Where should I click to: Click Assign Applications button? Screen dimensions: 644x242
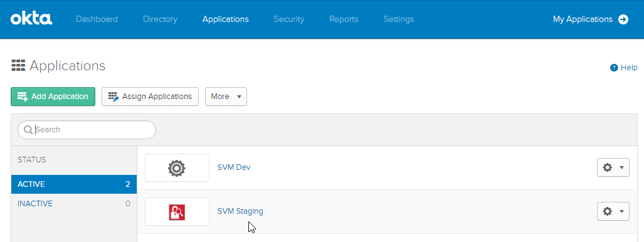(150, 97)
